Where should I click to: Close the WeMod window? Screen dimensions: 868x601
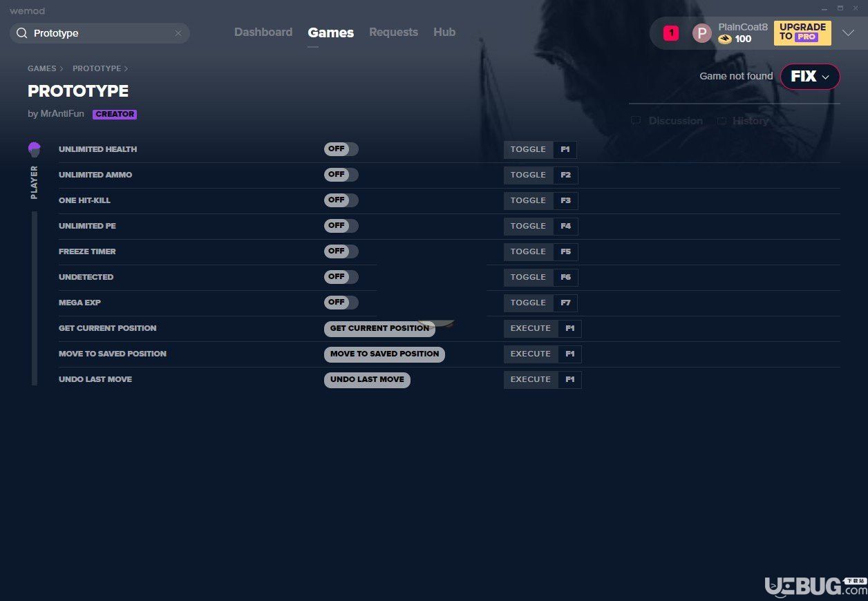pos(857,8)
